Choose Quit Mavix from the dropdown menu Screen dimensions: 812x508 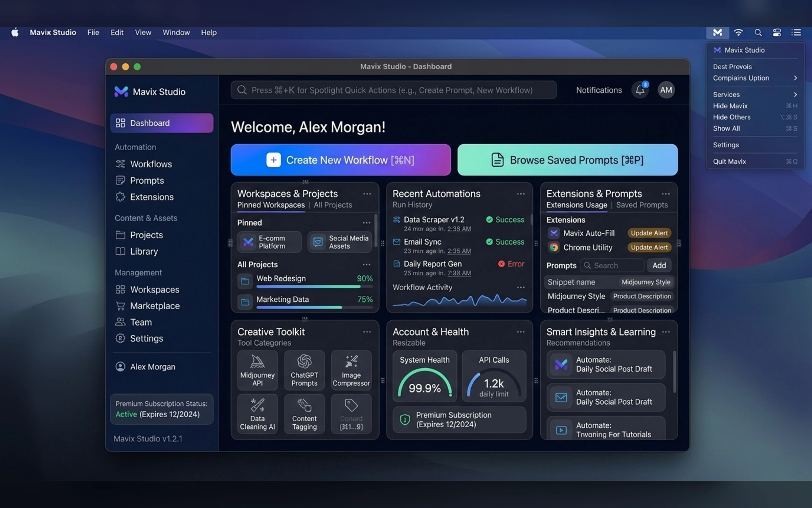755,162
